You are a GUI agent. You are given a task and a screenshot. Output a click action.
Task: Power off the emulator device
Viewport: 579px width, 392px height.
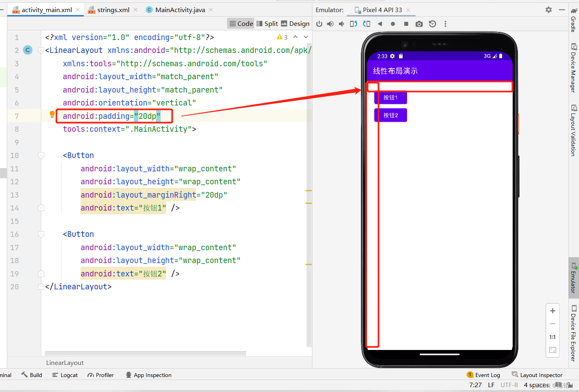(319, 24)
